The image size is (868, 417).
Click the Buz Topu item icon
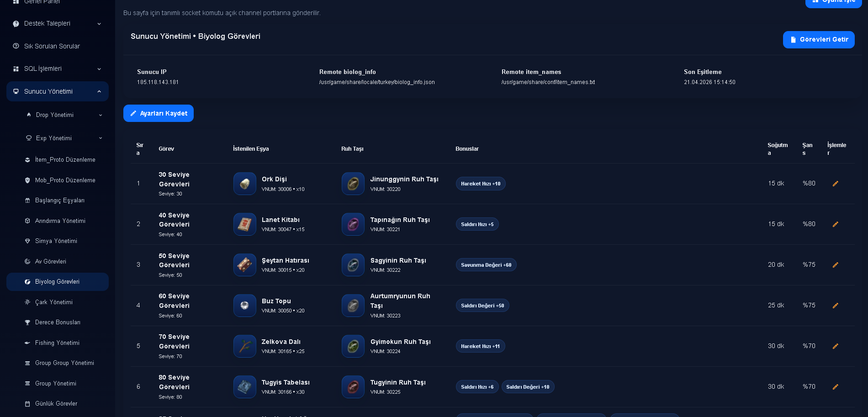point(245,306)
